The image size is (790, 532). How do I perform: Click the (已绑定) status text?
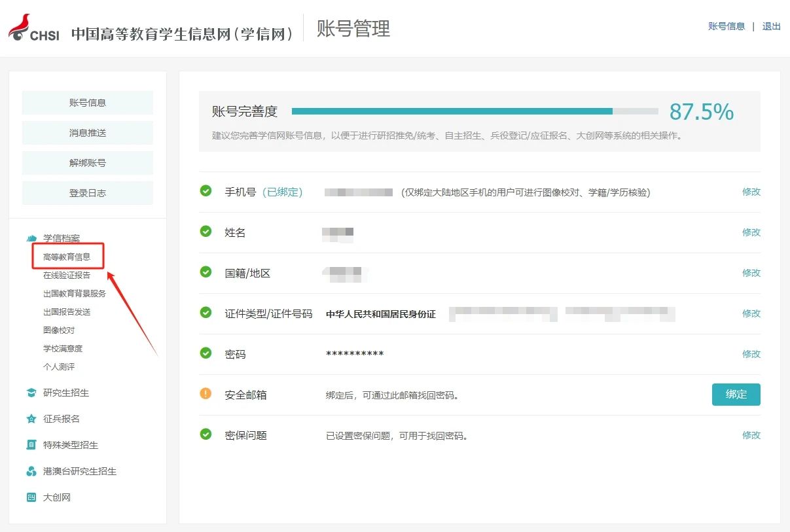283,192
